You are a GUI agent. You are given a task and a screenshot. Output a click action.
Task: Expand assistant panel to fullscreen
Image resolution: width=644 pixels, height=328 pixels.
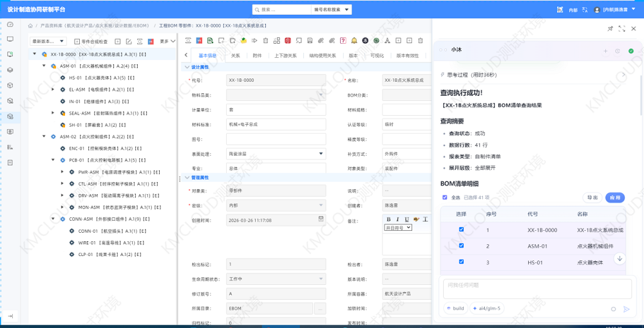622,29
